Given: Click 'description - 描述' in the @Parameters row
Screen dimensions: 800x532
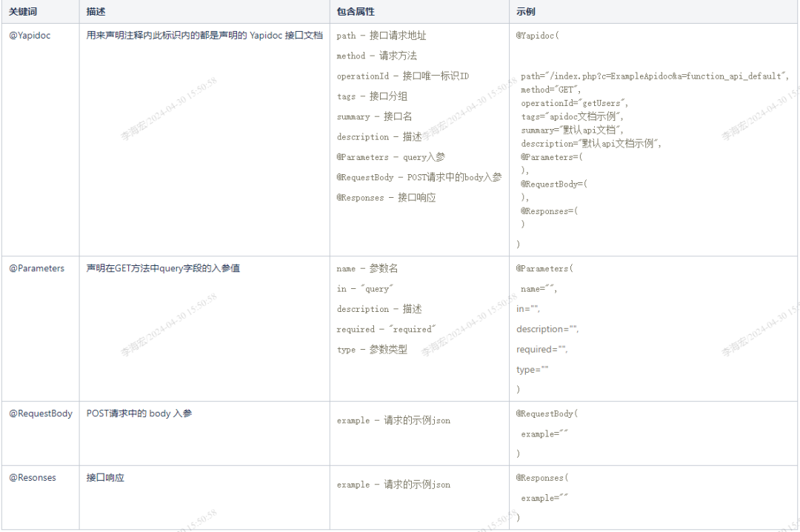Looking at the screenshot, I should 379,309.
